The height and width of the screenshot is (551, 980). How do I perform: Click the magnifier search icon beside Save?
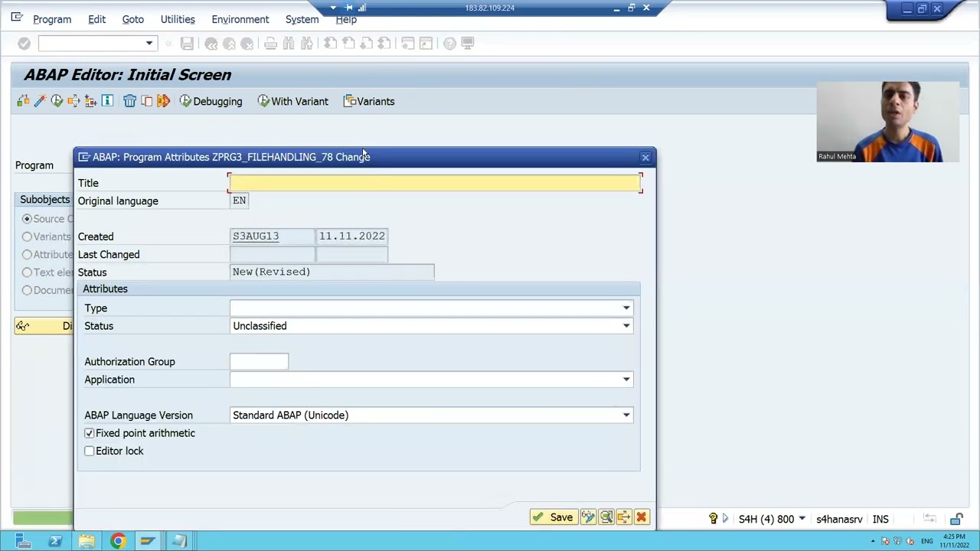606,517
